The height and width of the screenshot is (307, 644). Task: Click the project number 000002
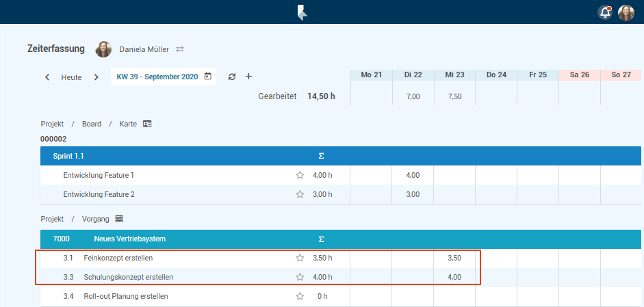coord(53,139)
